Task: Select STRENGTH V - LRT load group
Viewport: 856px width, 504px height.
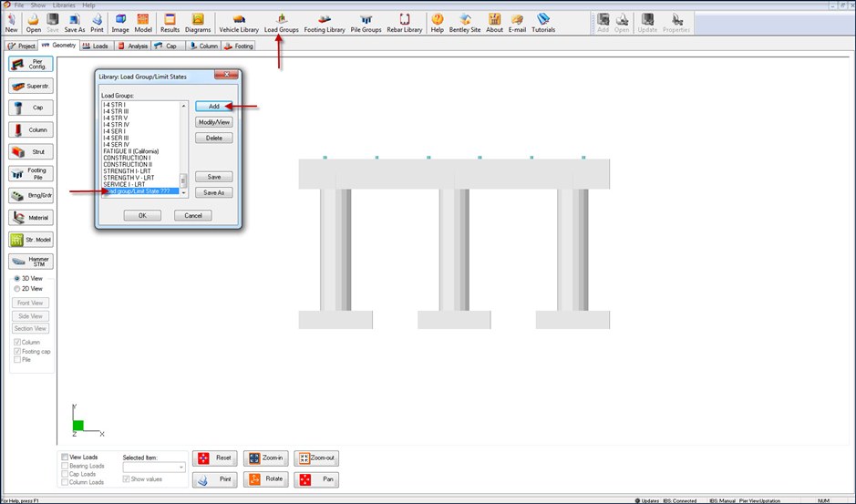Action: 129,178
